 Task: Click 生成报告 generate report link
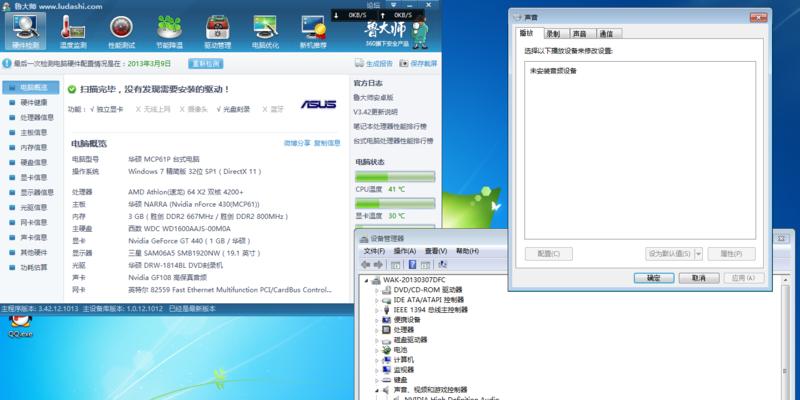point(374,64)
